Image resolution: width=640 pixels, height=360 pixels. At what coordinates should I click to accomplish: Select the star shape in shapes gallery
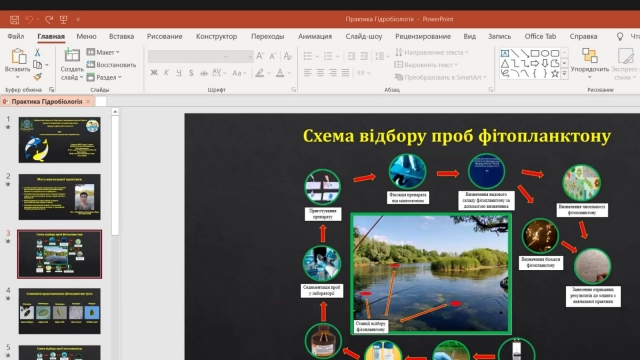click(x=555, y=73)
